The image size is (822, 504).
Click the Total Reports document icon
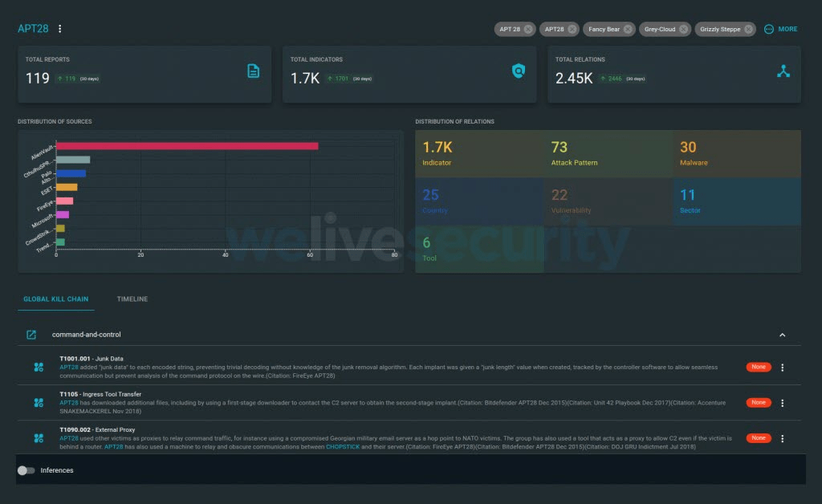(254, 71)
